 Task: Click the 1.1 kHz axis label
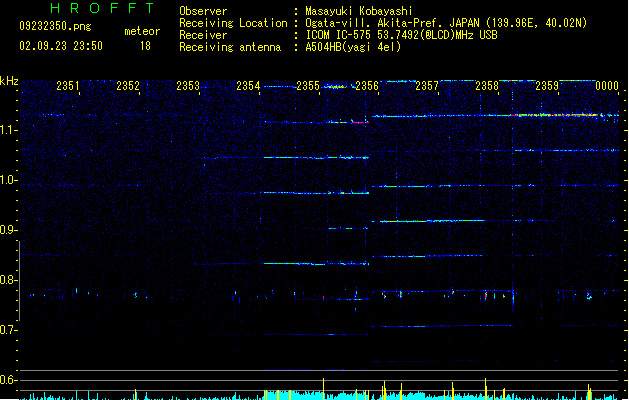click(8, 130)
